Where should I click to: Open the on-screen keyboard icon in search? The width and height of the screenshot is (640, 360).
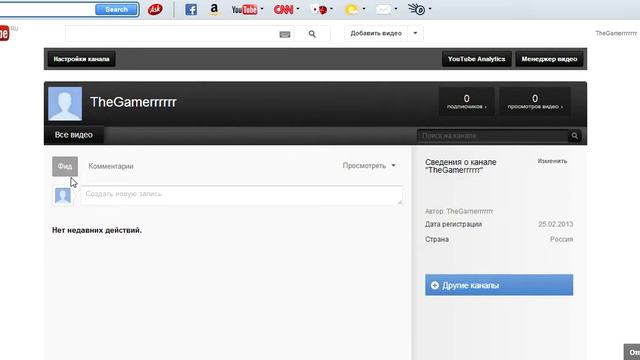coord(284,34)
